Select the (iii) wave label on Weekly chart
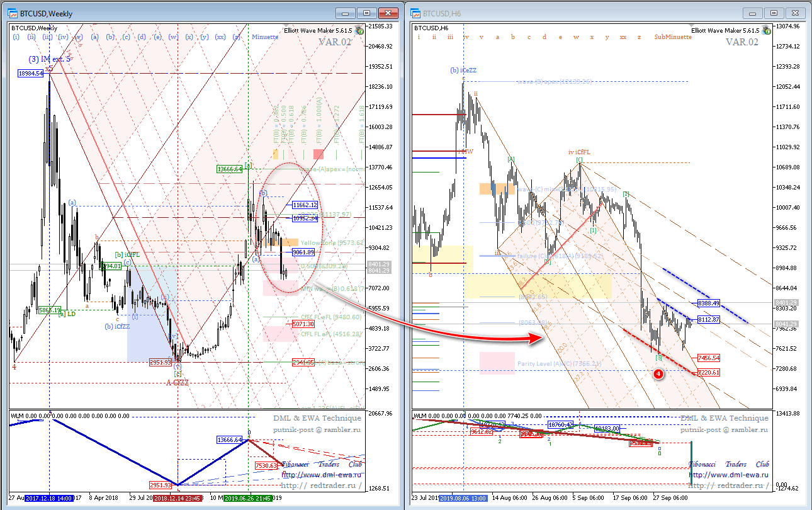Image resolution: width=812 pixels, height=510 pixels. click(47, 37)
